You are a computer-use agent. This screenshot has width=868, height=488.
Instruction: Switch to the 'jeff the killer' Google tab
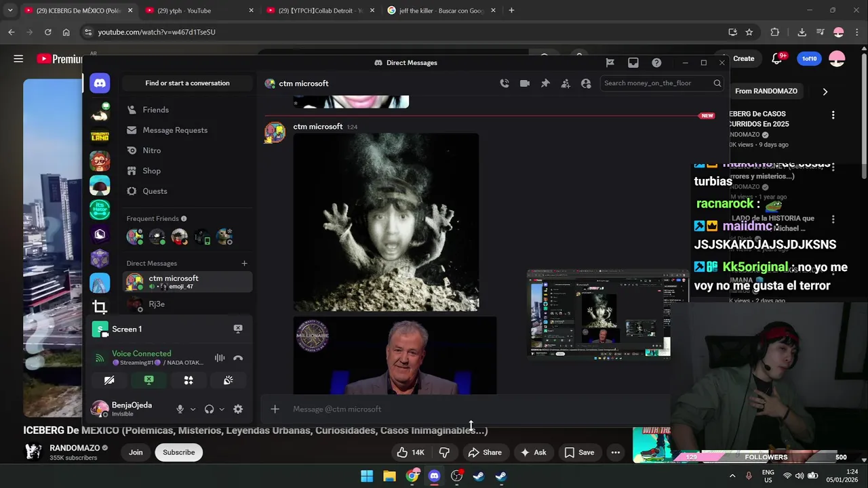tap(441, 10)
